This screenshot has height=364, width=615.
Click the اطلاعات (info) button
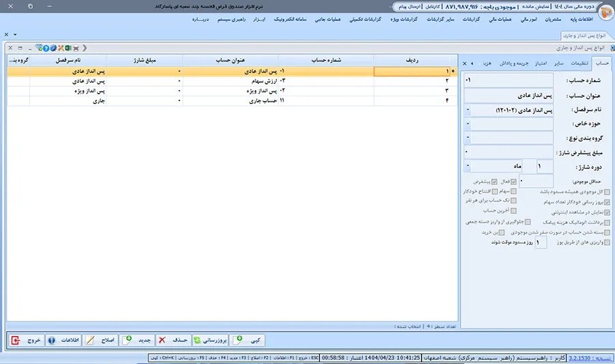pos(64,340)
